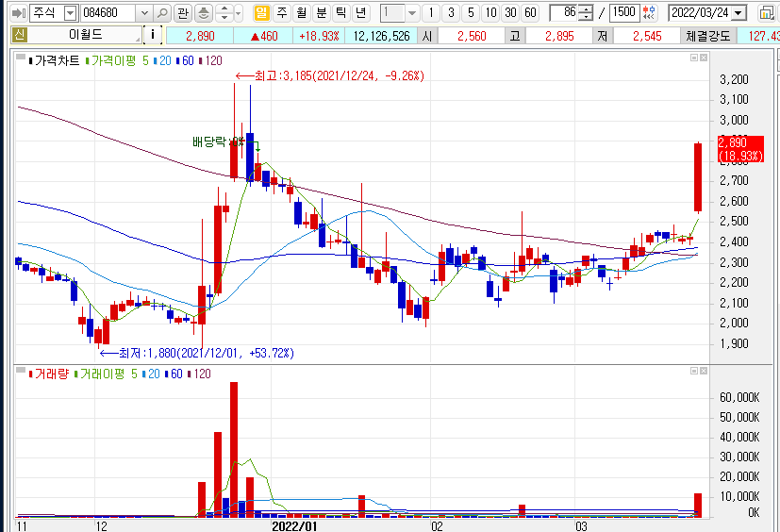This screenshot has height=532, width=780.
Task: Click the 신 credit badge icon
Action: [20, 35]
